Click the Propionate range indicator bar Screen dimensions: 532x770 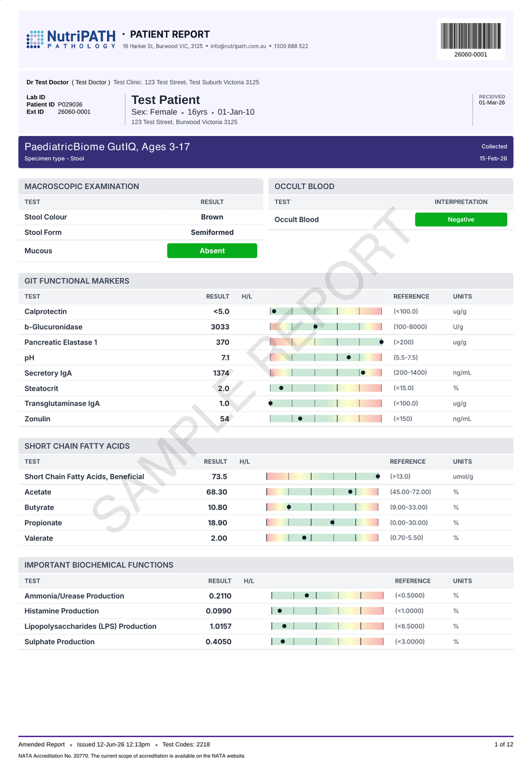coord(322,522)
